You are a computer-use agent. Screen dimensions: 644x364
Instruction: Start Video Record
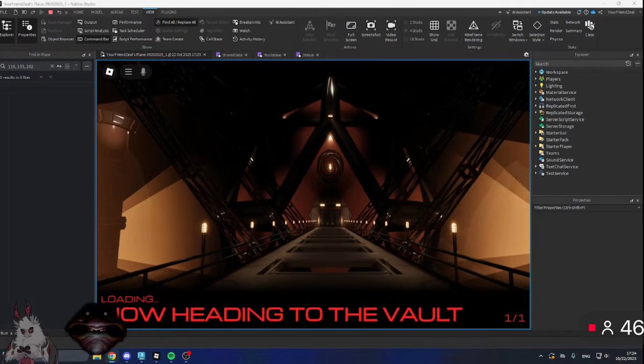(391, 31)
